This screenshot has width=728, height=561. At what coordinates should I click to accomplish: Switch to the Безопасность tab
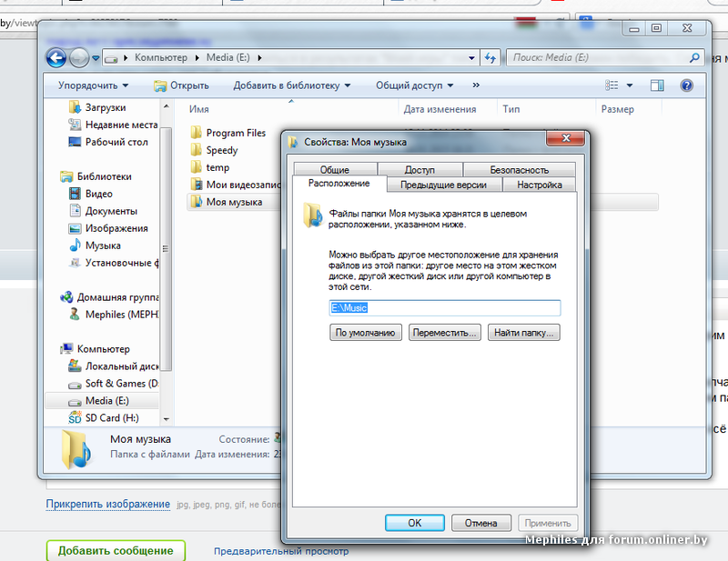(519, 169)
